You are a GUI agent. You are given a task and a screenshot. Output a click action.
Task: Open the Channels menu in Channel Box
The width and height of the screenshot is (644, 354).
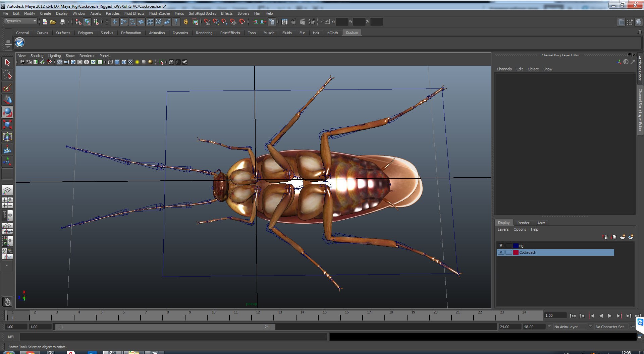[504, 69]
